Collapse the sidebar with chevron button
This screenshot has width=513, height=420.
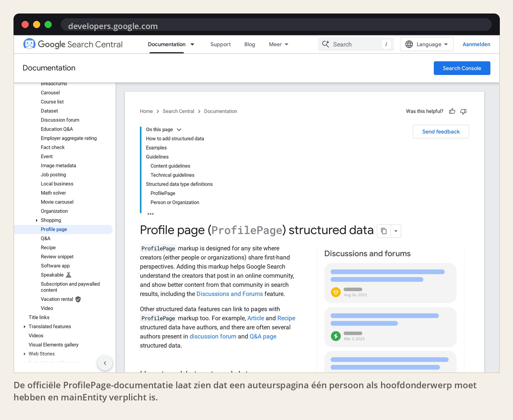tap(105, 363)
